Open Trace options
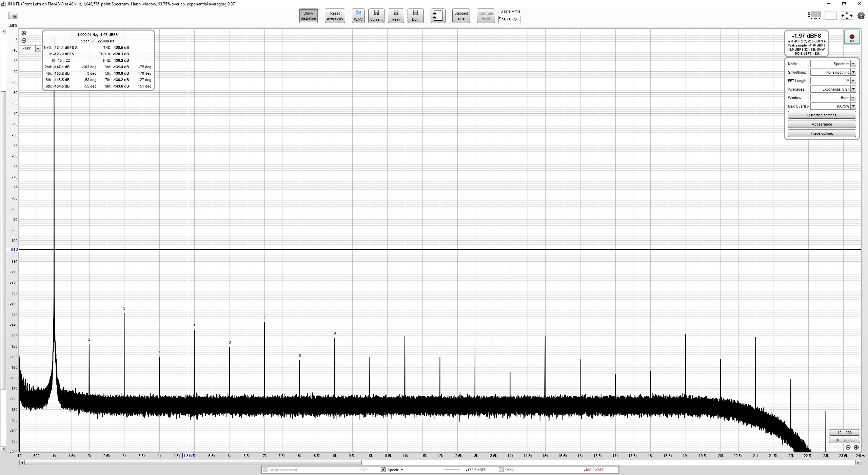The image size is (868, 475). coord(822,133)
